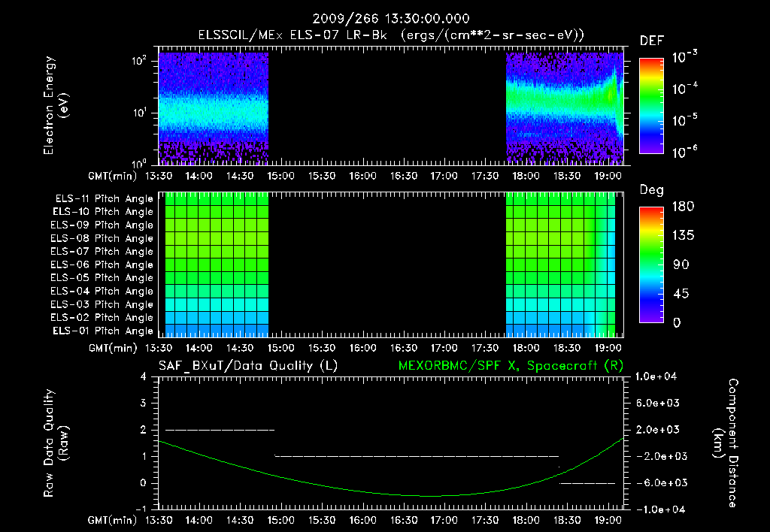Click the 90 tick on Deg scale

[681, 265]
